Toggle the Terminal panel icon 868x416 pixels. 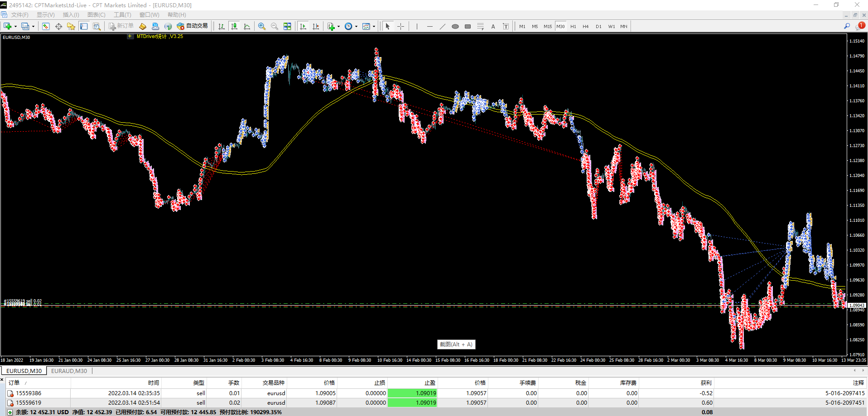coord(84,26)
